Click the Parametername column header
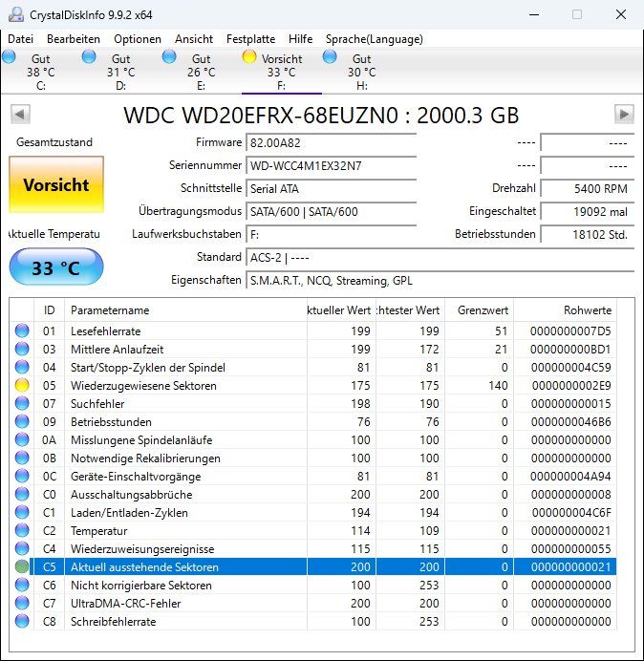644x661 pixels. [x=185, y=310]
